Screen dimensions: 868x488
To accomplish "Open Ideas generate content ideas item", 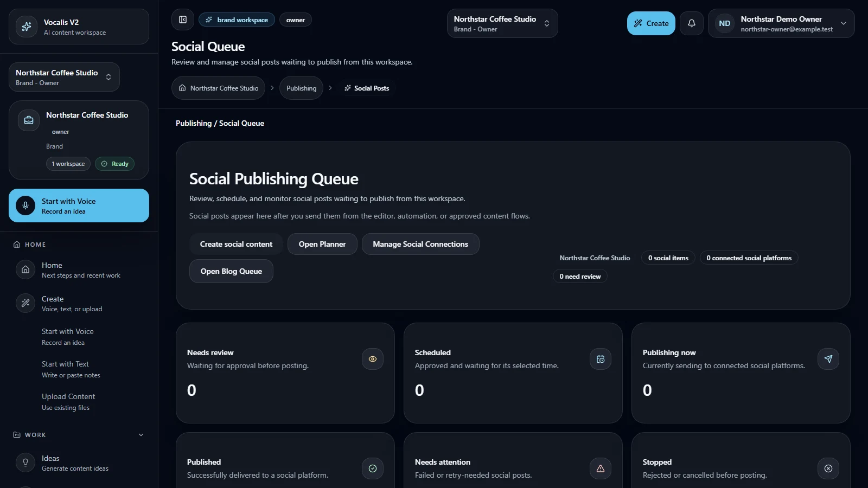I will (x=79, y=463).
